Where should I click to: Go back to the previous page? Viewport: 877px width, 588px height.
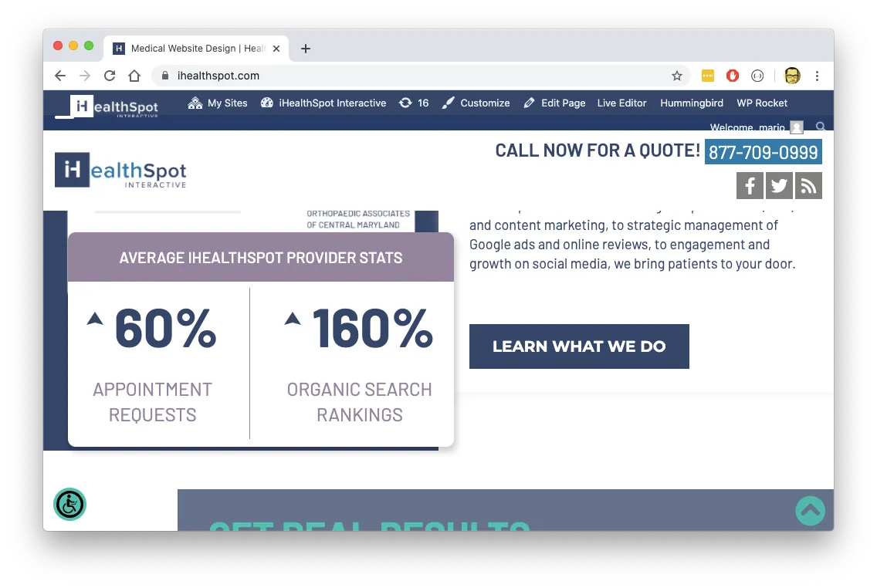(x=60, y=76)
